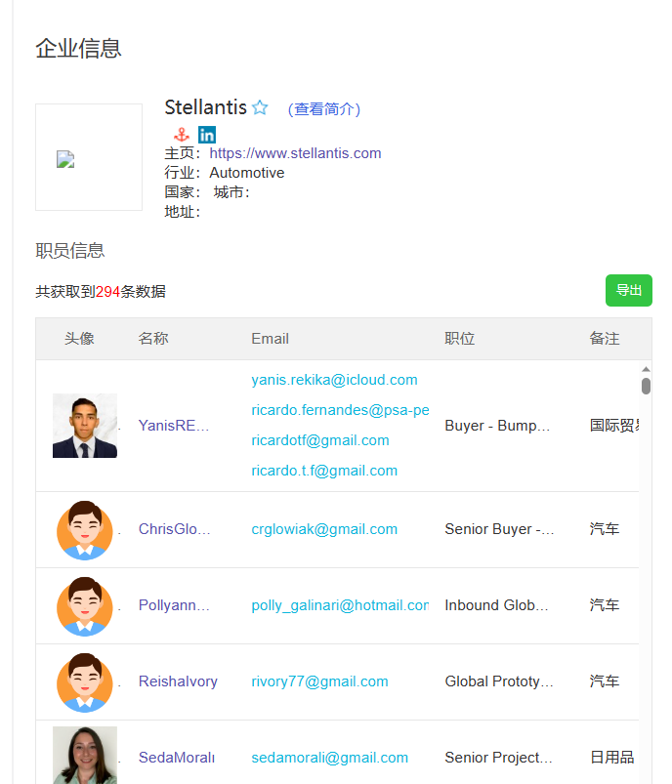Open the YanisRE... name link
672x784 pixels.
[x=174, y=426]
